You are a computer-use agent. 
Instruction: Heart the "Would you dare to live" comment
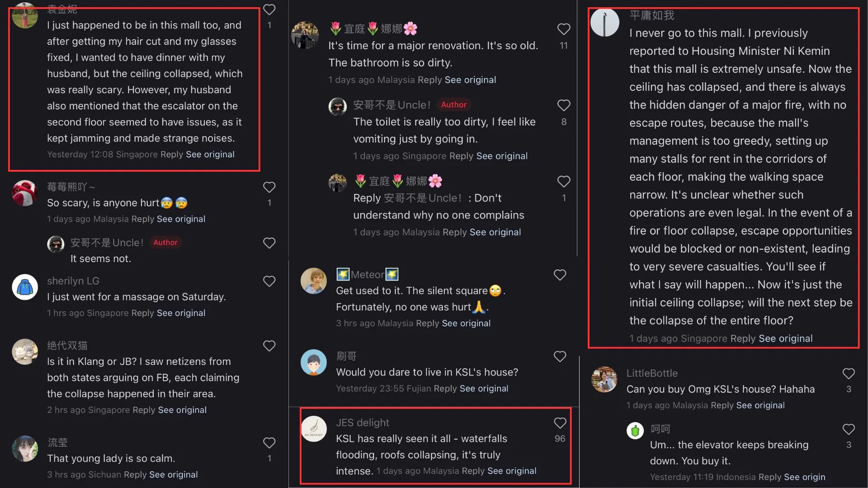coord(560,357)
